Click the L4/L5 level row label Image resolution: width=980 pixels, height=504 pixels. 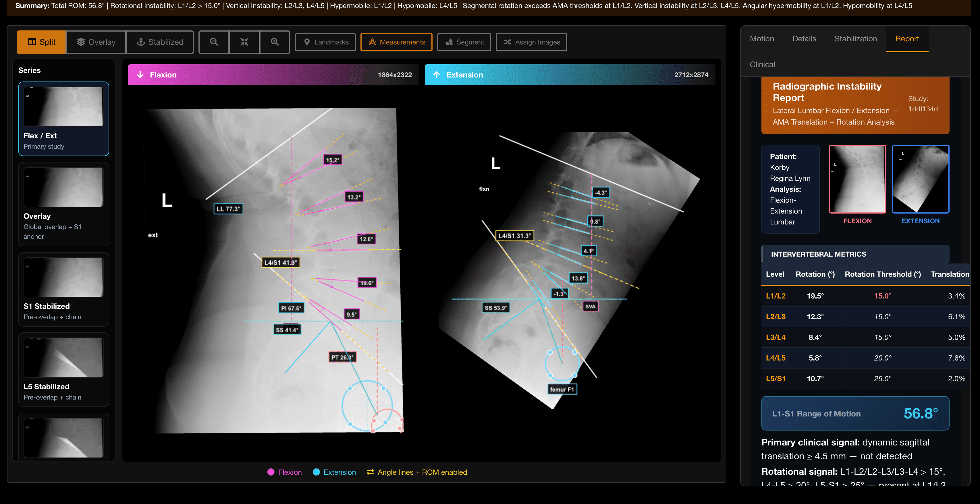[x=775, y=358]
